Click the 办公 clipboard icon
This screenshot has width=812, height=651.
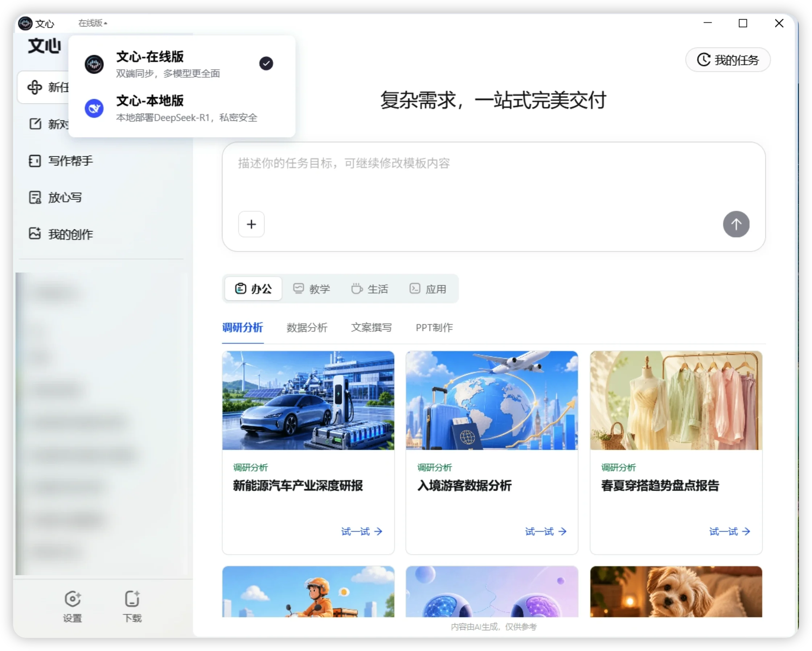pyautogui.click(x=240, y=288)
